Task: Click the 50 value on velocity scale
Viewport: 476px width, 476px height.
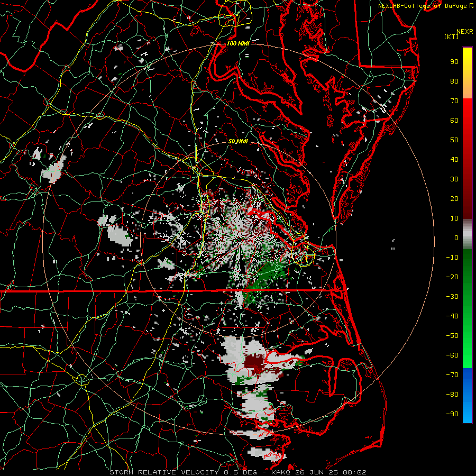Action: [x=454, y=140]
